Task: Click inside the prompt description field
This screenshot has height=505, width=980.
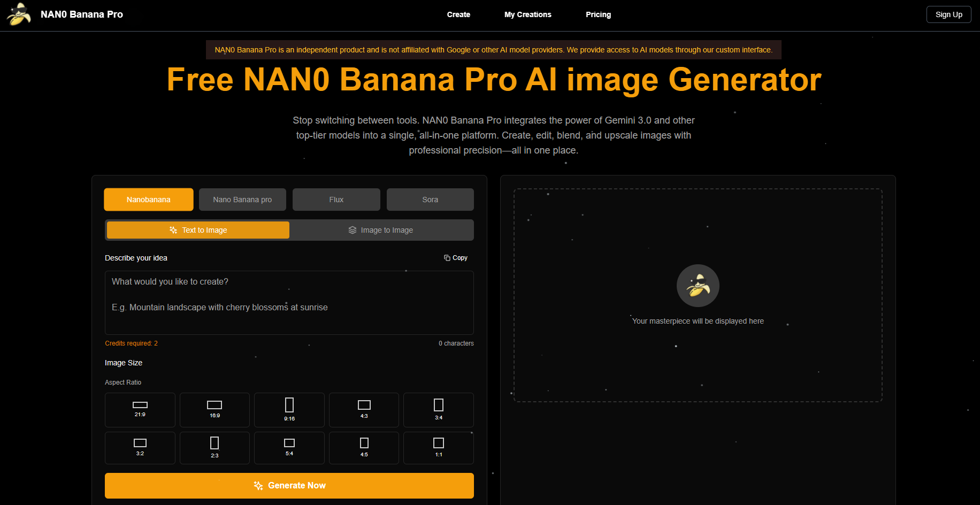Action: 289,303
